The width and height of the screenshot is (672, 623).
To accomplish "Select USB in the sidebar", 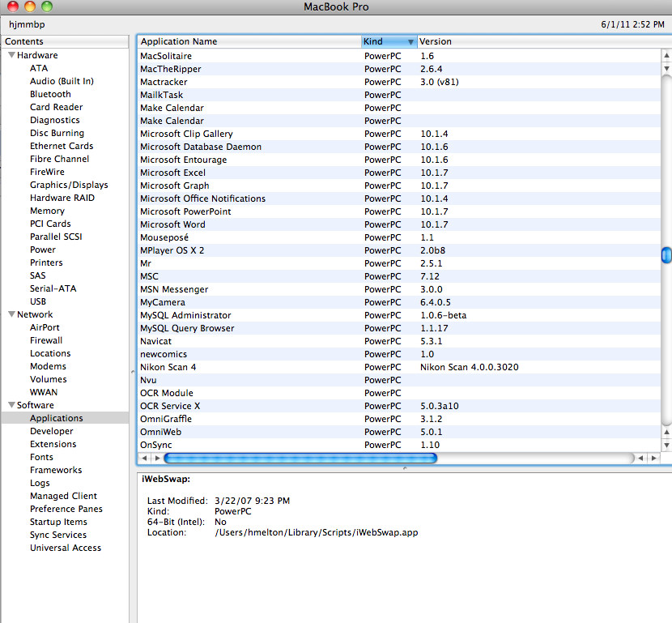I will tap(38, 301).
